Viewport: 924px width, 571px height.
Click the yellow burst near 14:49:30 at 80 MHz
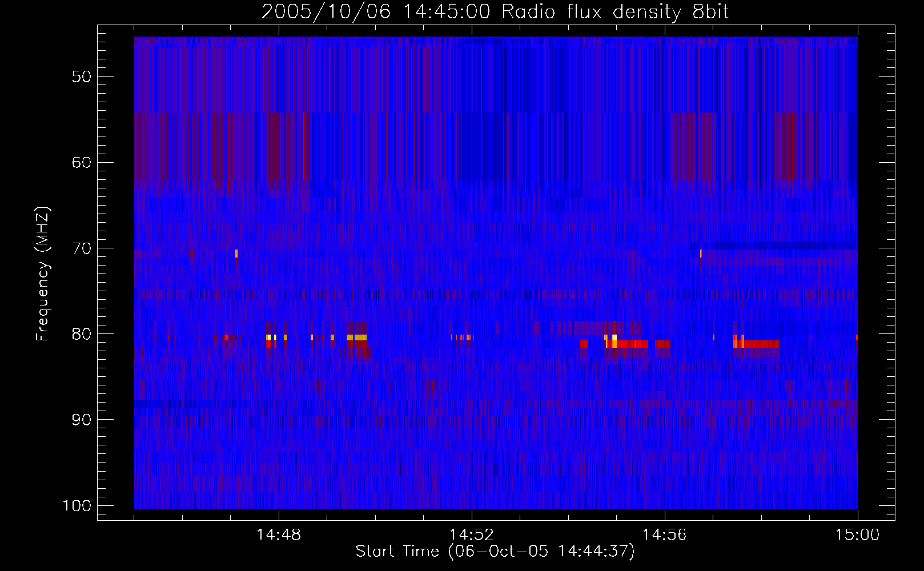[356, 337]
